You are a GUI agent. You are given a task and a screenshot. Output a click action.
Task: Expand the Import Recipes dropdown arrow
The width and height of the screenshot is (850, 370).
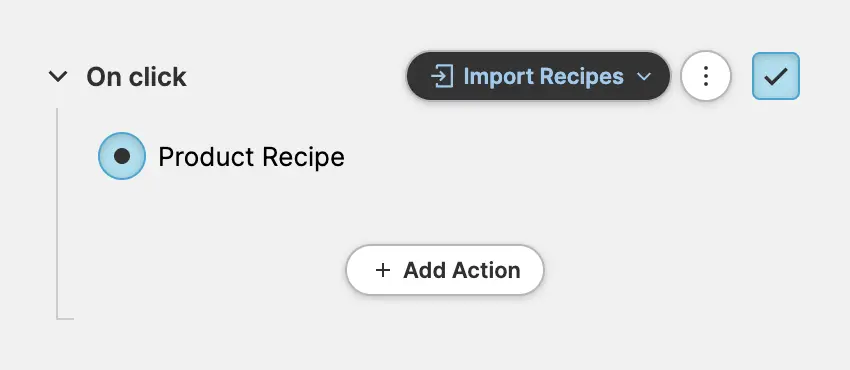pos(643,76)
